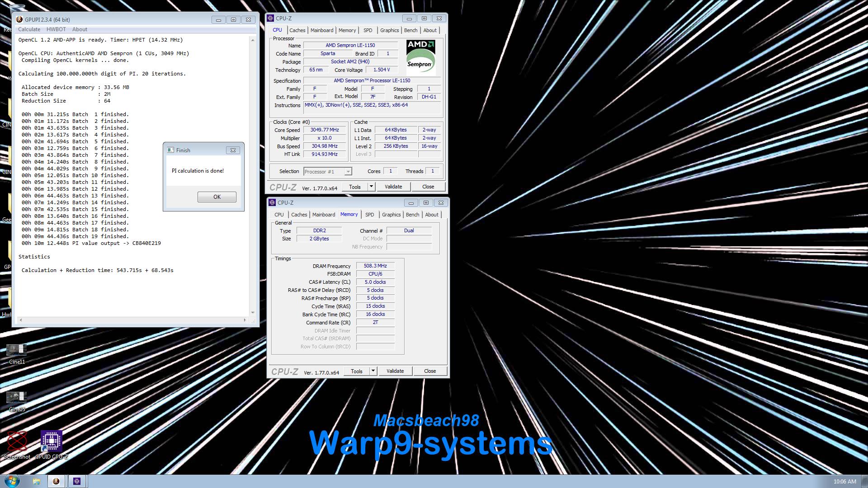Click Close button in bottom CPU-Z

coord(430,371)
